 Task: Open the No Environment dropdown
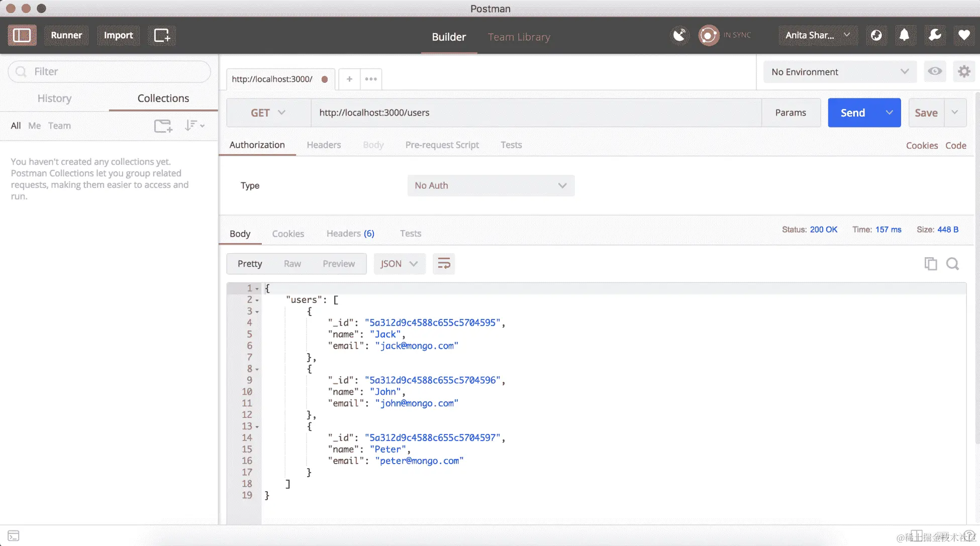coord(840,72)
